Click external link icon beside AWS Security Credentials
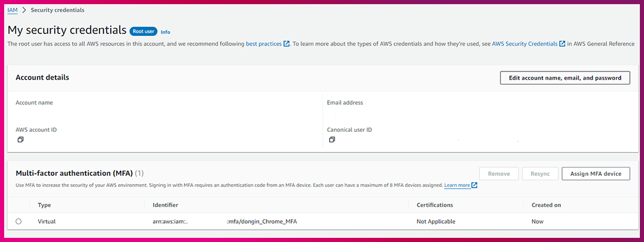The width and height of the screenshot is (644, 242). point(562,44)
